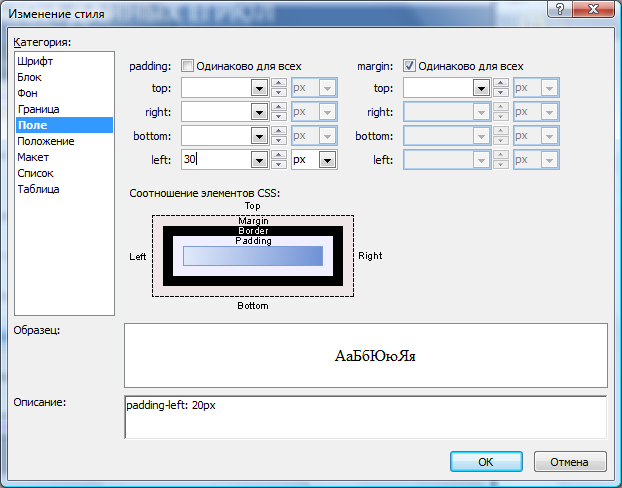
Task: Increase padding bottom with spinner up arrow
Action: [x=279, y=131]
